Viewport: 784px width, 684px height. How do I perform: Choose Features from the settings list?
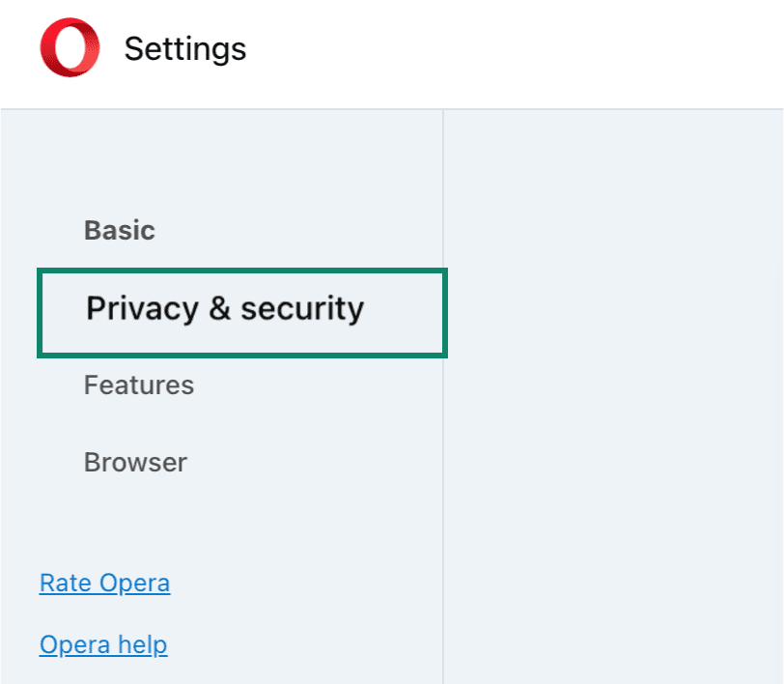point(139,385)
